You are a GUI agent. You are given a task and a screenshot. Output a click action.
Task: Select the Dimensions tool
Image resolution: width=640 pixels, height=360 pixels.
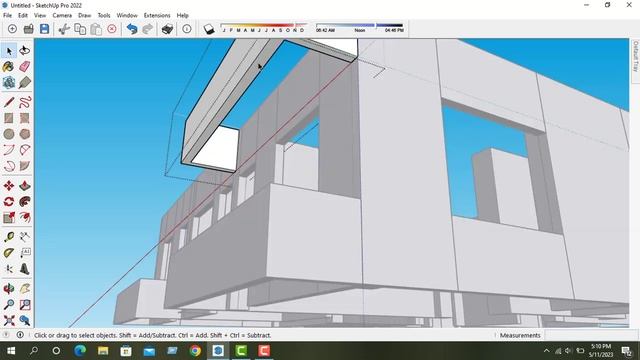click(x=24, y=237)
